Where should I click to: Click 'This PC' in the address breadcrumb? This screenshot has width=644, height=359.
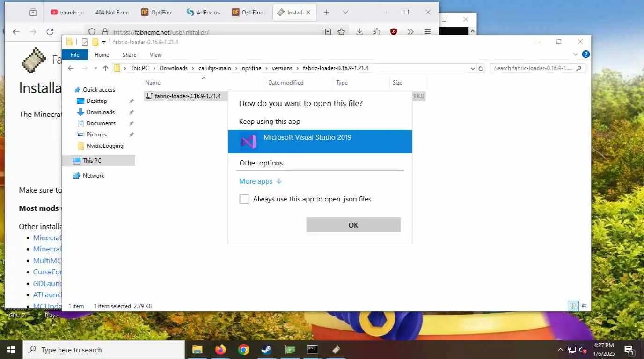pyautogui.click(x=139, y=68)
